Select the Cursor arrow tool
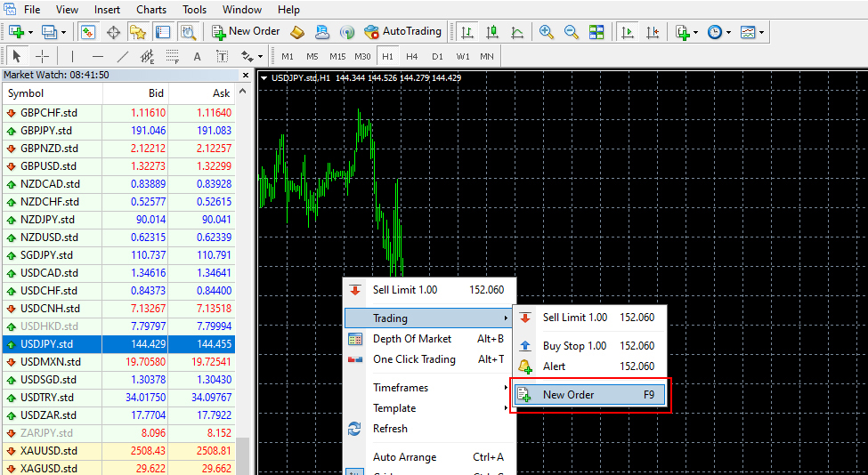 point(17,56)
